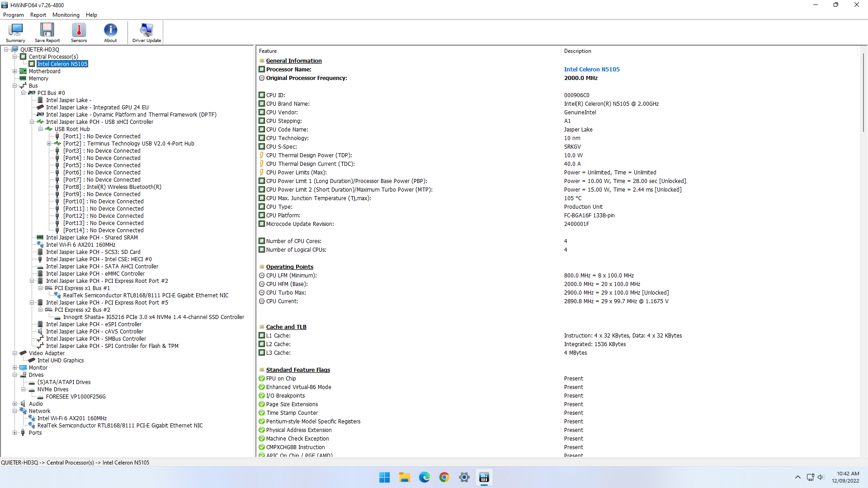Click the Drives icon in device tree
Image resolution: width=868 pixels, height=488 pixels.
23,375
